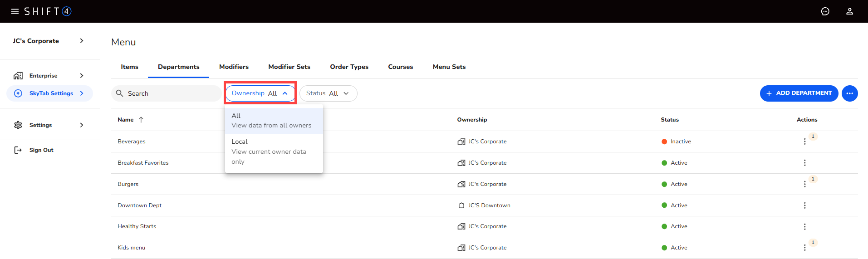
Task: Open the chat support bubble icon
Action: click(825, 11)
